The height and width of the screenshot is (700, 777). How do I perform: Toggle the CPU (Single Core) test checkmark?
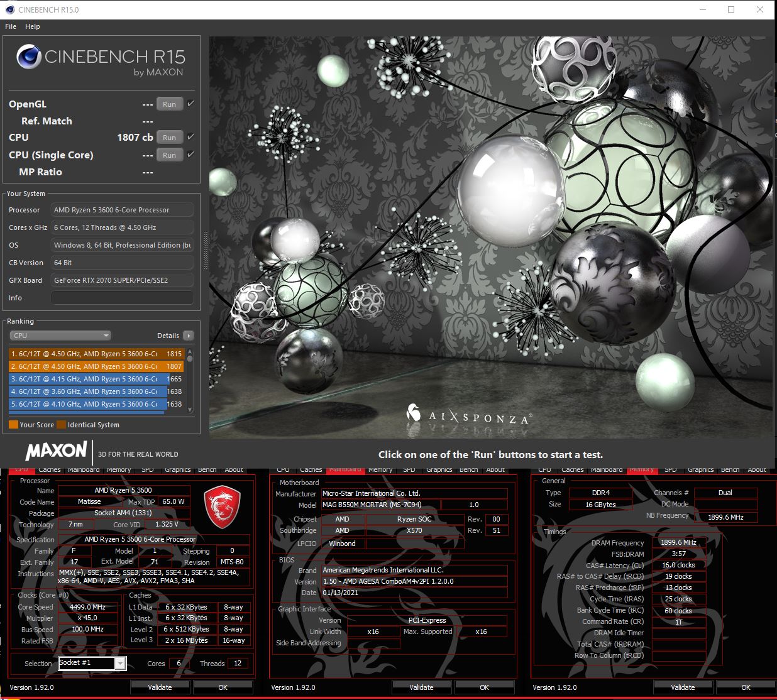191,154
